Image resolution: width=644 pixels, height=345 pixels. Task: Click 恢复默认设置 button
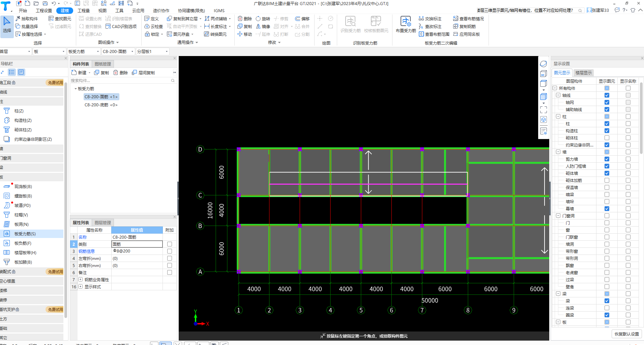626,334
